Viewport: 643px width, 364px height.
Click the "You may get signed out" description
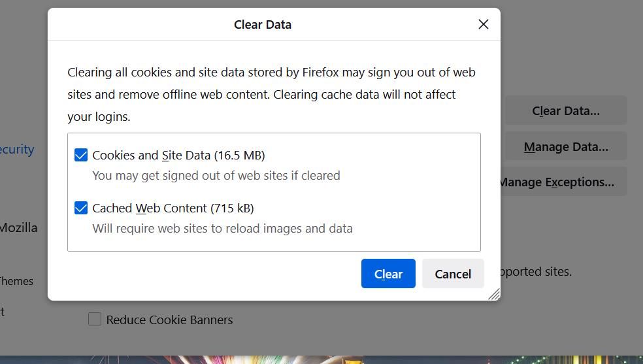coord(216,175)
